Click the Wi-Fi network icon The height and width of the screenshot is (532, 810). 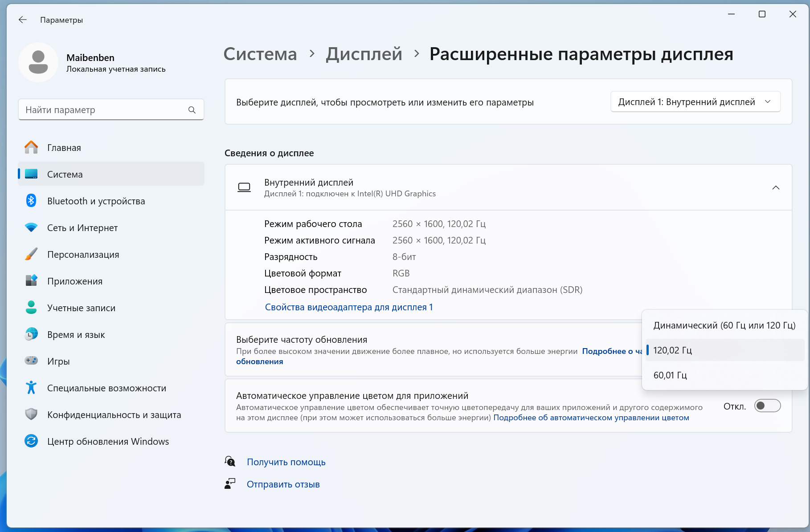(31, 227)
